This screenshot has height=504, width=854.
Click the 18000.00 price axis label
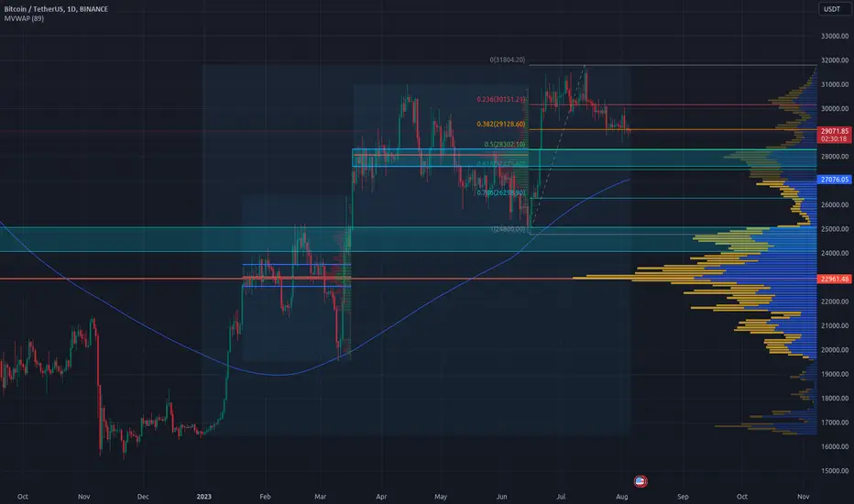(x=835, y=399)
